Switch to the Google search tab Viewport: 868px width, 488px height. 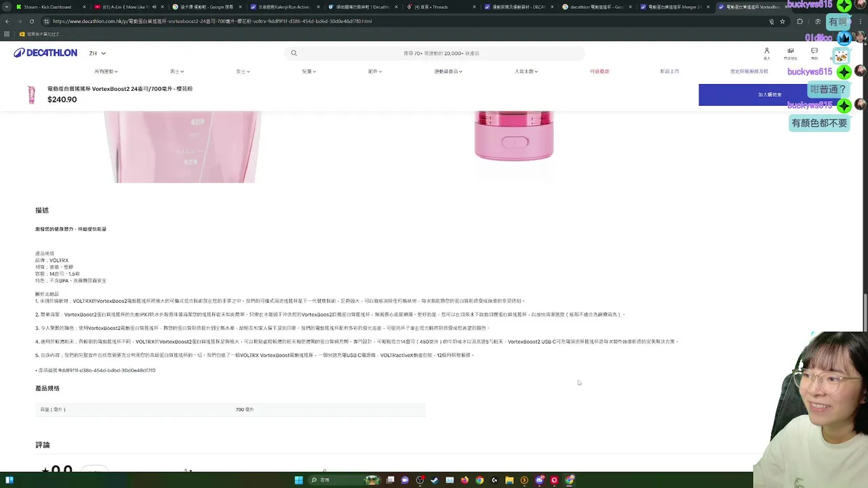[205, 7]
